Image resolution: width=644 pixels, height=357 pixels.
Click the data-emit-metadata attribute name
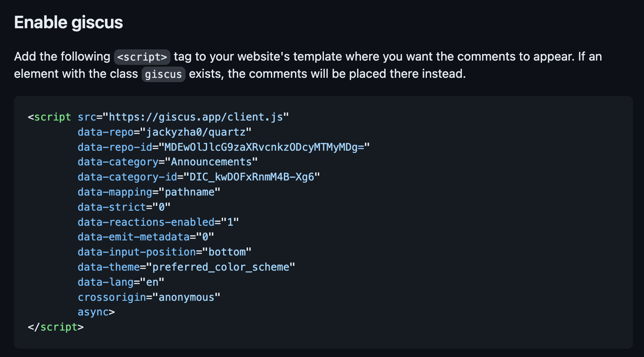coord(133,237)
